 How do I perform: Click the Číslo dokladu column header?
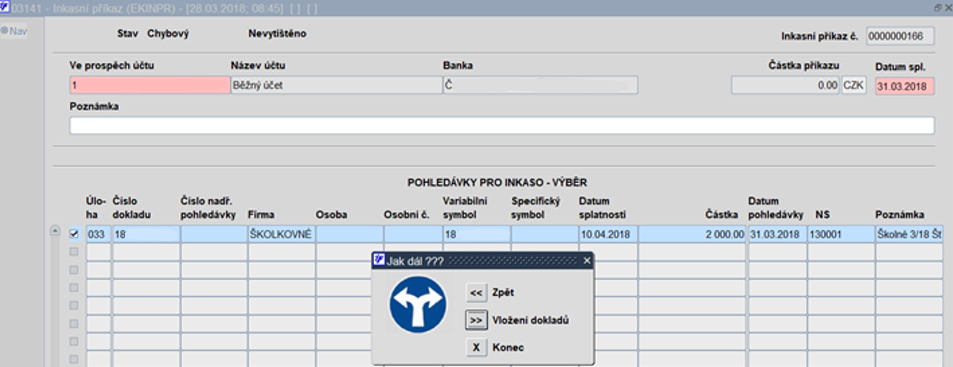[x=131, y=207]
